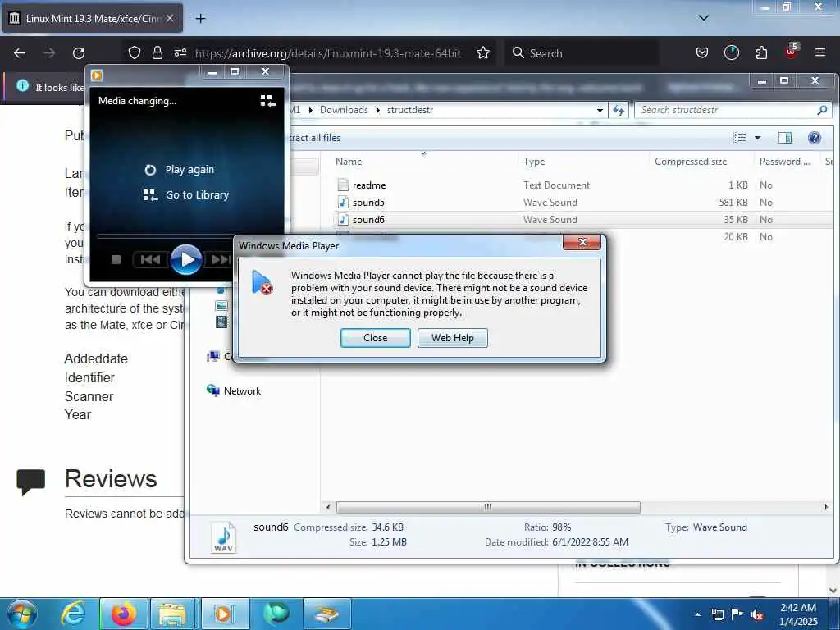
Task: Click the scroll right arrow in Explorer
Action: click(x=825, y=507)
